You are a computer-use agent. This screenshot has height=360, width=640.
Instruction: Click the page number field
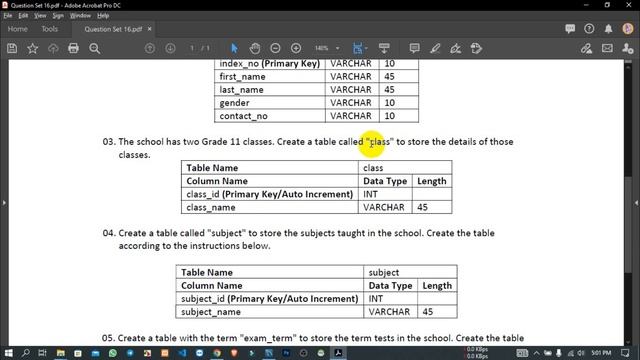pos(192,48)
